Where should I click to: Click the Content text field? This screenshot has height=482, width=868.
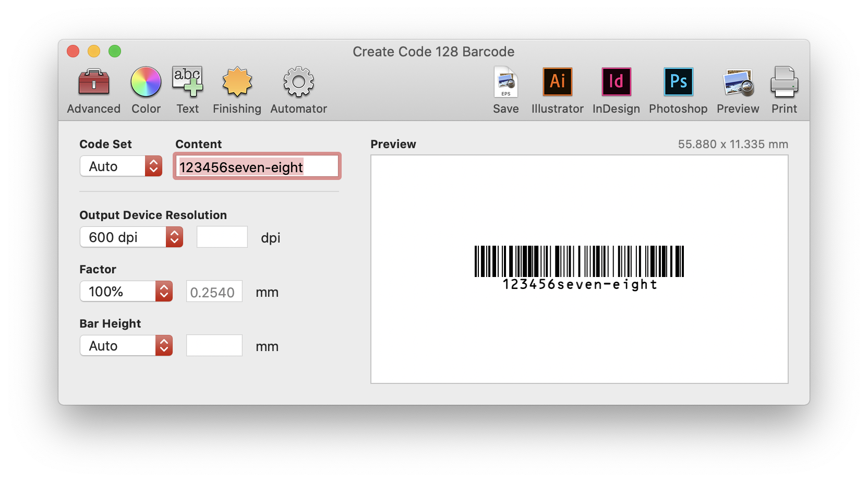pyautogui.click(x=257, y=167)
